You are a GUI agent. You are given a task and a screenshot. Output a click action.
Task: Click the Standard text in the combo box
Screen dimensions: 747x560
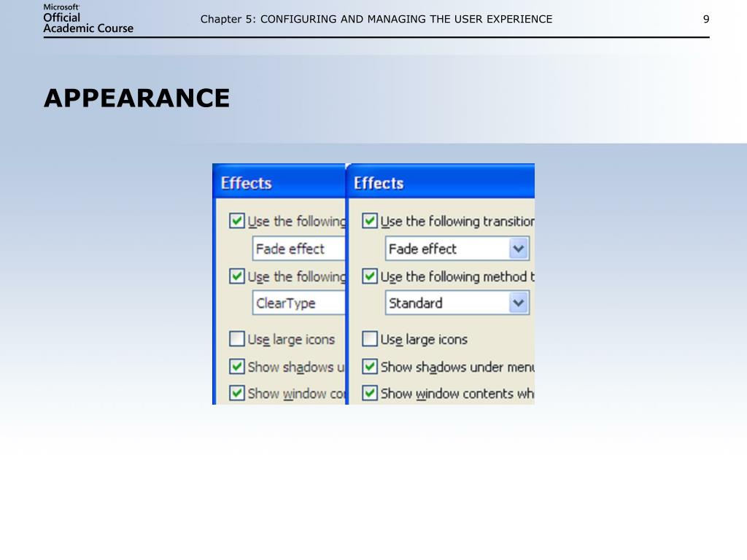(415, 303)
